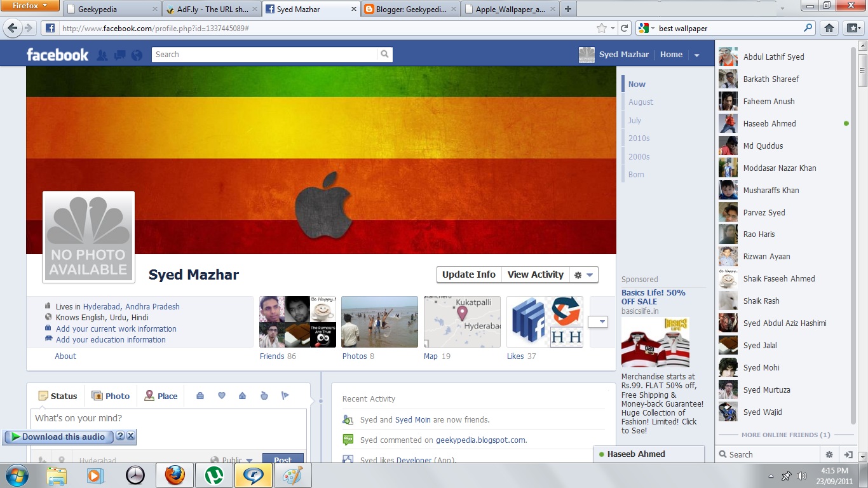
Task: Select the Home life-event icon
Action: click(242, 395)
